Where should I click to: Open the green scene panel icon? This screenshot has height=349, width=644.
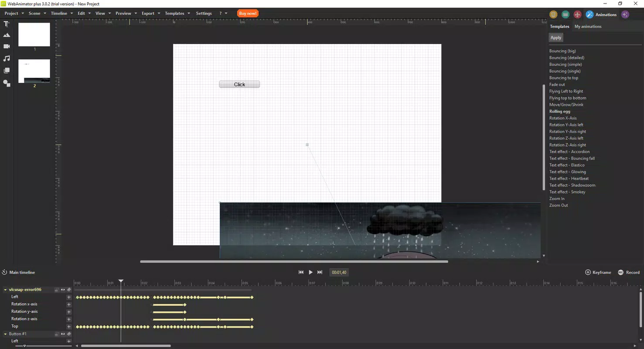point(566,14)
